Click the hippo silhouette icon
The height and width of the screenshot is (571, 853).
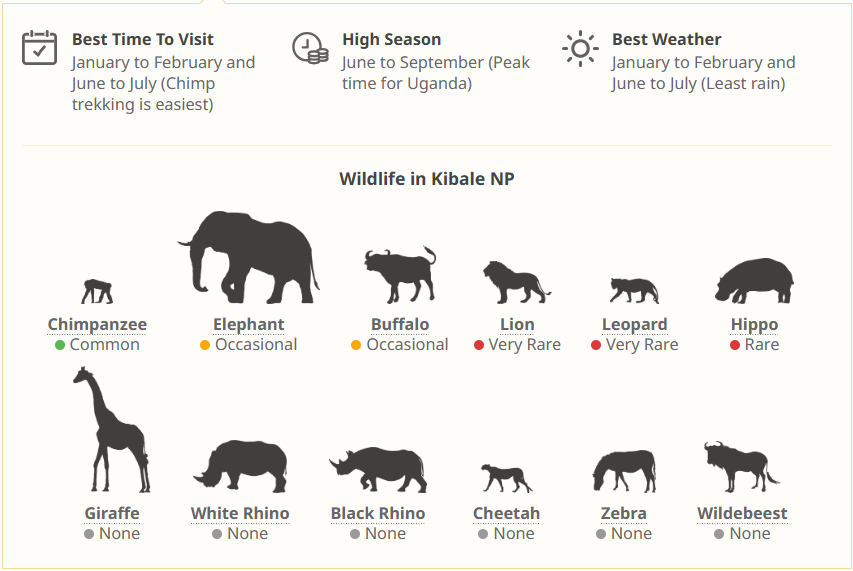click(754, 281)
